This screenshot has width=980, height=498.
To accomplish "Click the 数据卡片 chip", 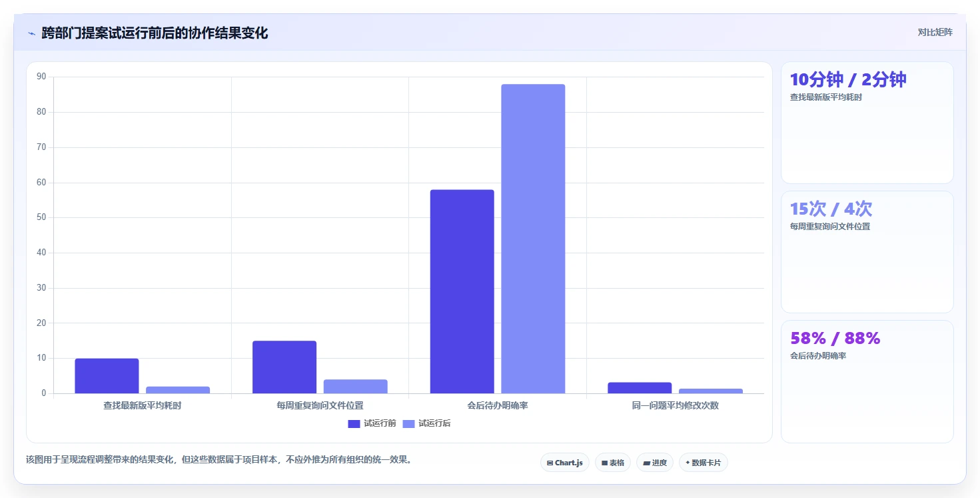I will click(x=703, y=463).
